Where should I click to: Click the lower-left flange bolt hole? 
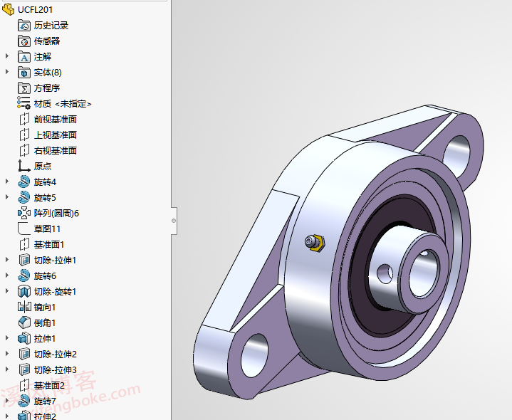(254, 356)
